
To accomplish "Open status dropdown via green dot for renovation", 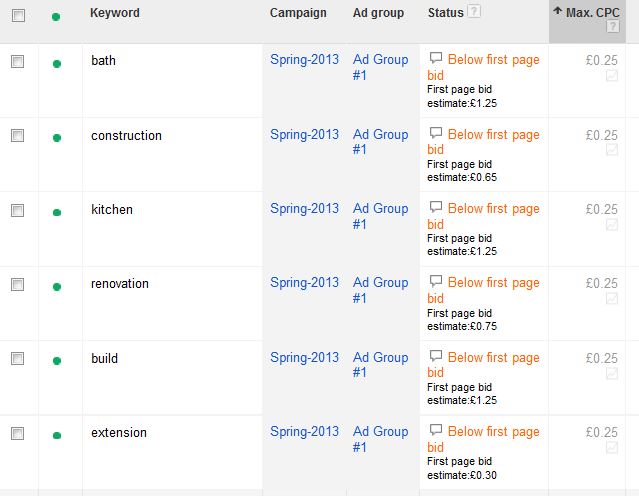I will click(x=57, y=287).
